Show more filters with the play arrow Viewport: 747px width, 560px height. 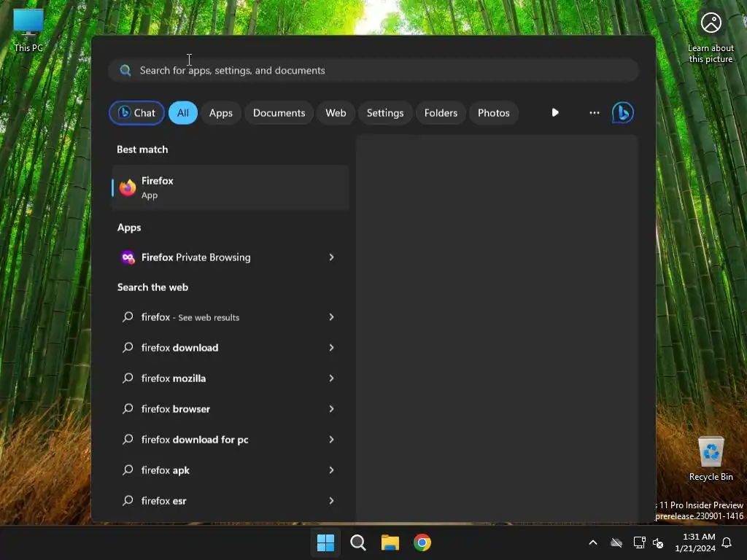[555, 113]
